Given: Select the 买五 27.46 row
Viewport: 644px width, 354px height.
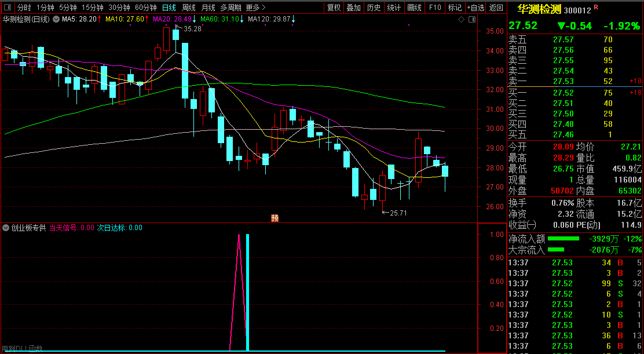Looking at the screenshot, I should coord(576,134).
